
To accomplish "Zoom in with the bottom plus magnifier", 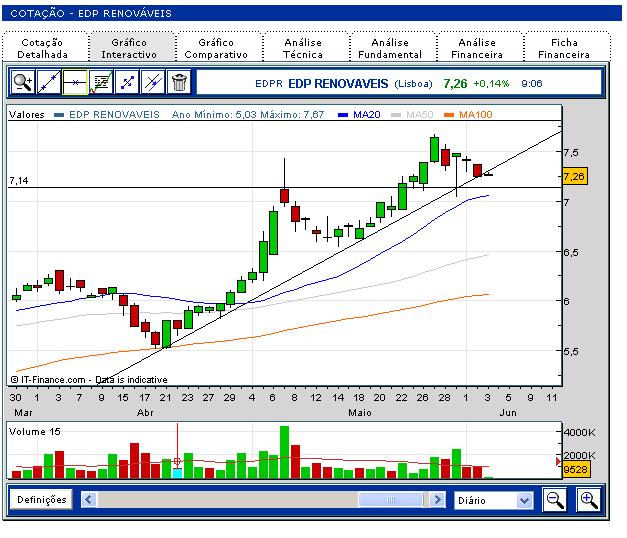I will pos(588,499).
